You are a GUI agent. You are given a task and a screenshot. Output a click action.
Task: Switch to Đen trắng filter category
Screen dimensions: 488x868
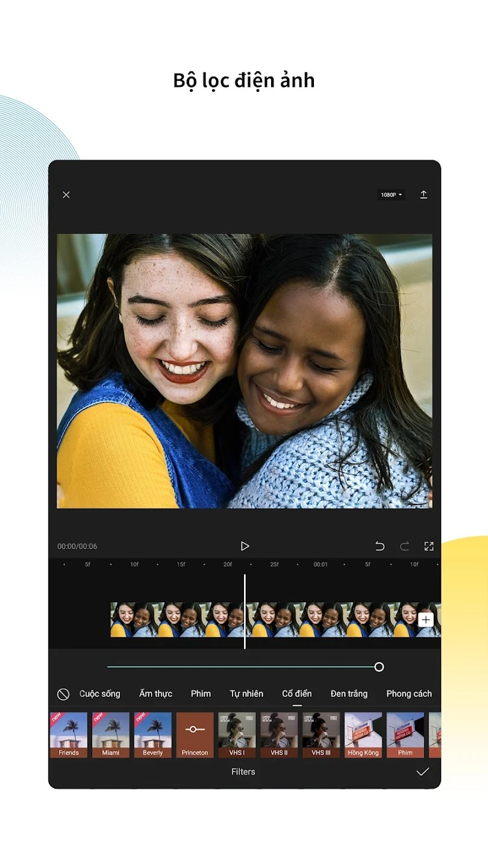(349, 694)
